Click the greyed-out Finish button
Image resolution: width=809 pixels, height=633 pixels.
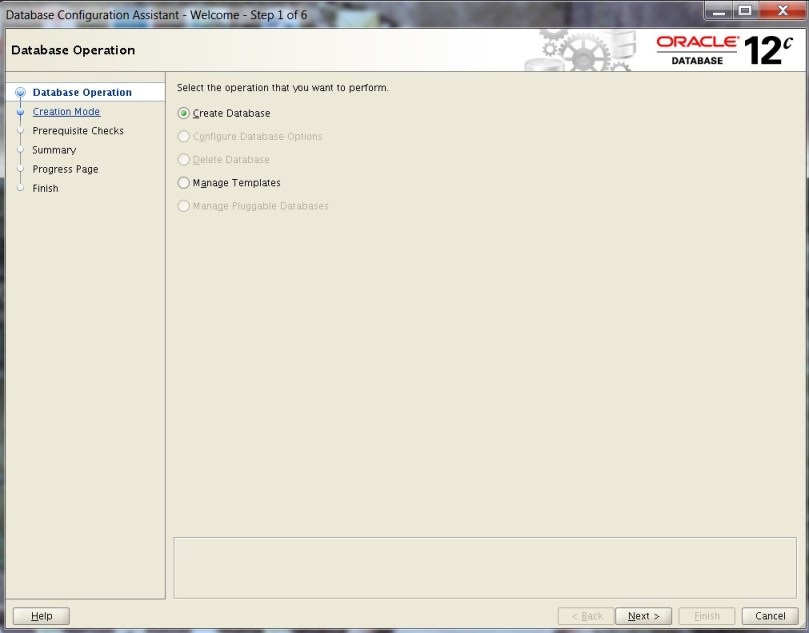pos(706,616)
